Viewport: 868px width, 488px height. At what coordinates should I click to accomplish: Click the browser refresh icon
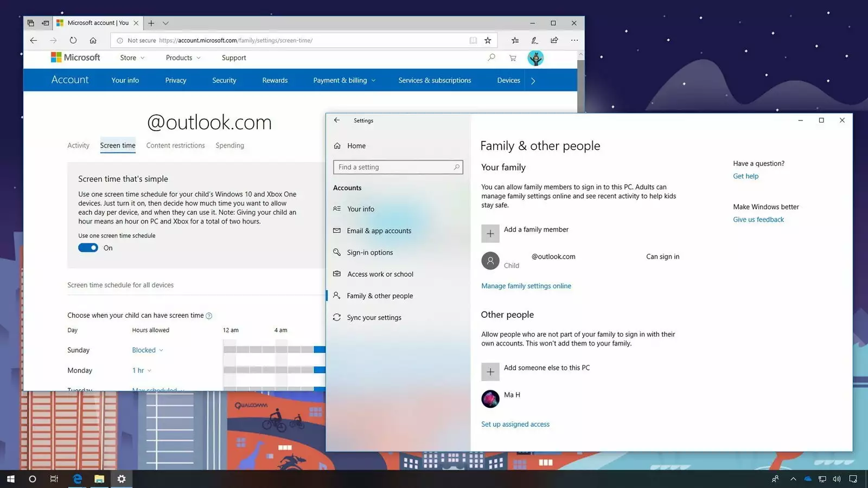(x=73, y=40)
